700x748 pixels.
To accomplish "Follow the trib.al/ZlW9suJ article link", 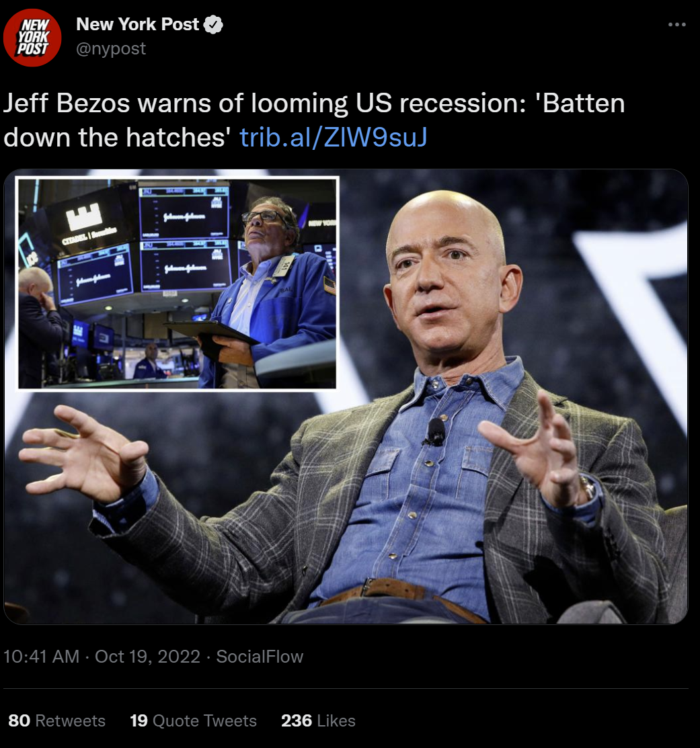I will click(x=333, y=137).
